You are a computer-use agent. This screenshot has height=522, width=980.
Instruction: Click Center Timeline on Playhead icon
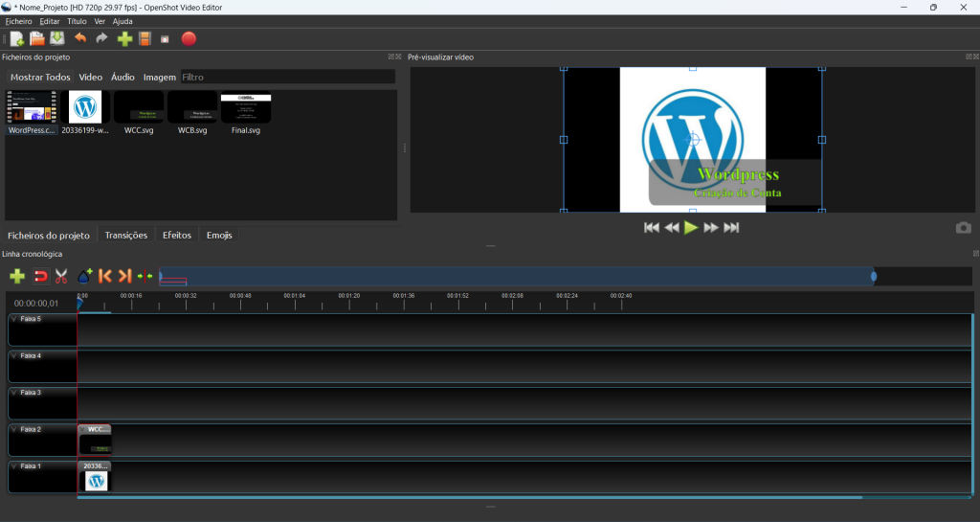pos(145,276)
